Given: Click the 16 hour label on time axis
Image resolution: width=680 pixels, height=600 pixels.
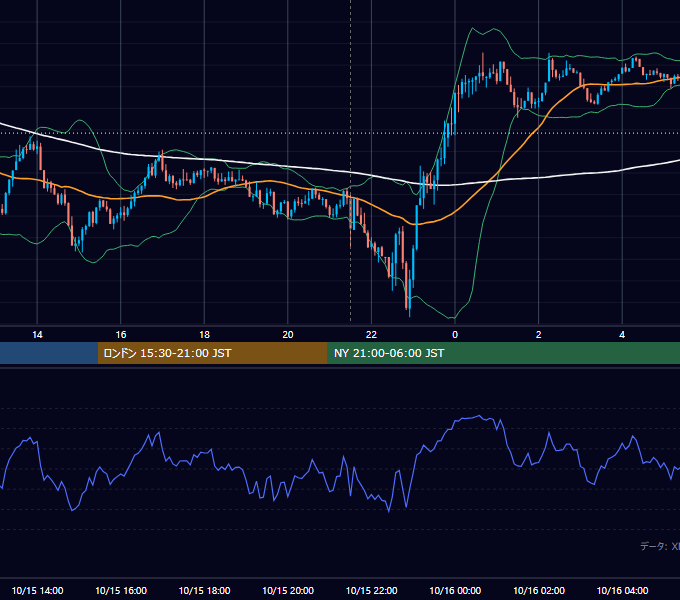Looking at the screenshot, I should coord(121,335).
